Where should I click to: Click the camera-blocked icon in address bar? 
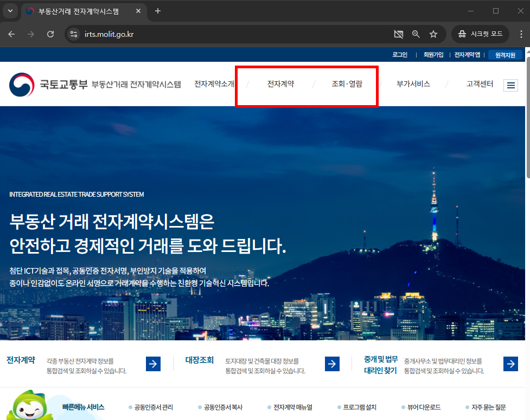point(398,34)
